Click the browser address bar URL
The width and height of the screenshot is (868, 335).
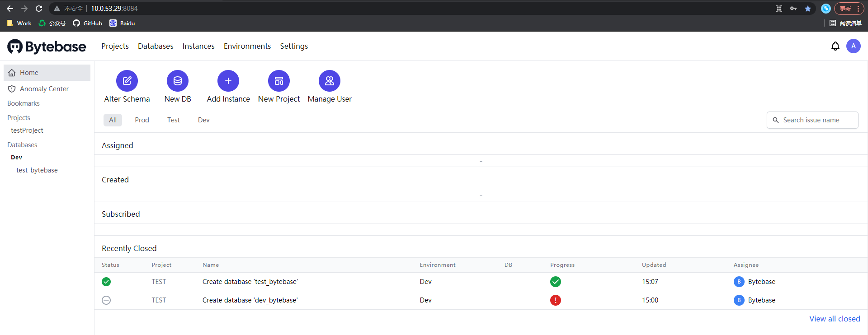114,9
